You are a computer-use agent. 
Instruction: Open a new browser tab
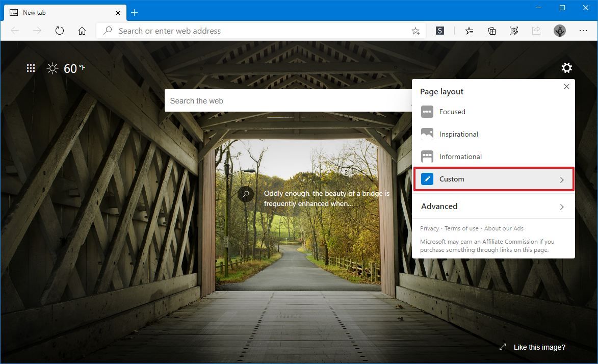[x=134, y=12]
